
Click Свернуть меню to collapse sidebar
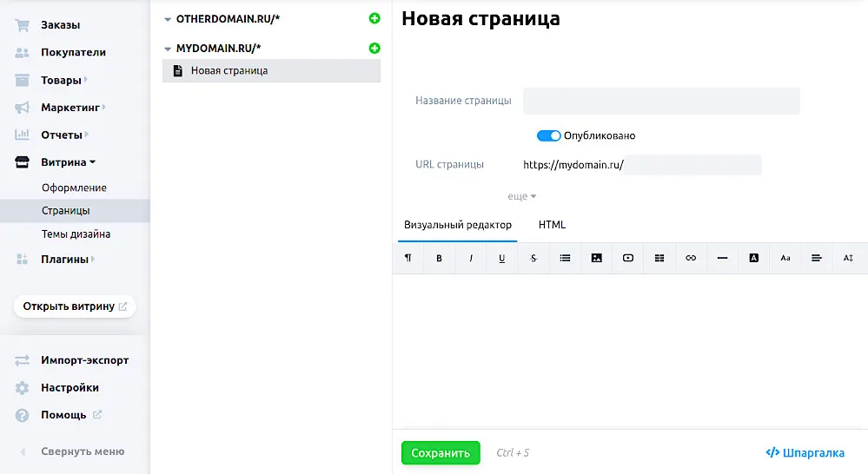tap(83, 451)
